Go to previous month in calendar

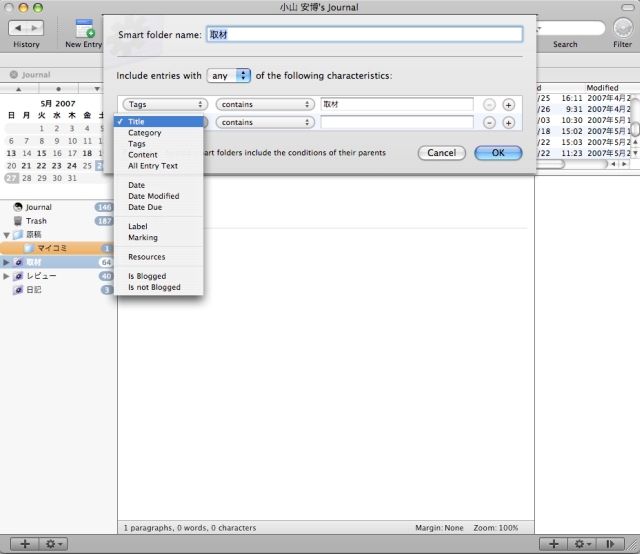(19, 89)
